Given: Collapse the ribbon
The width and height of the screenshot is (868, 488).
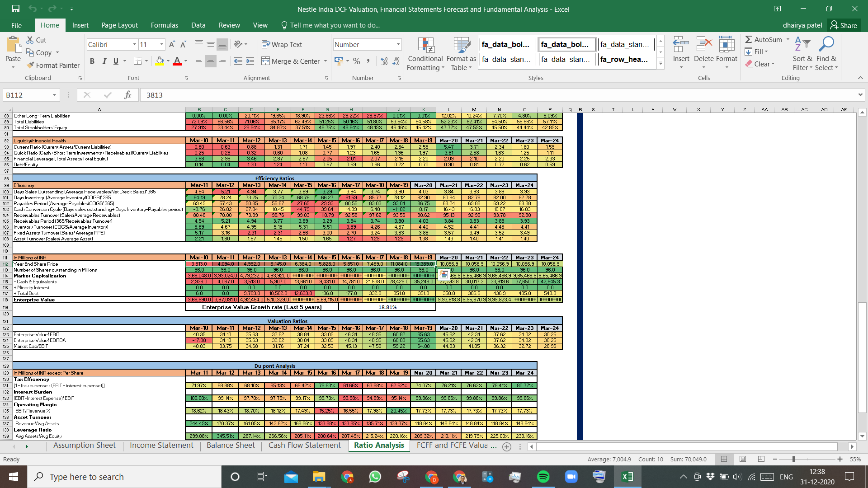Looking at the screenshot, I should pyautogui.click(x=860, y=78).
